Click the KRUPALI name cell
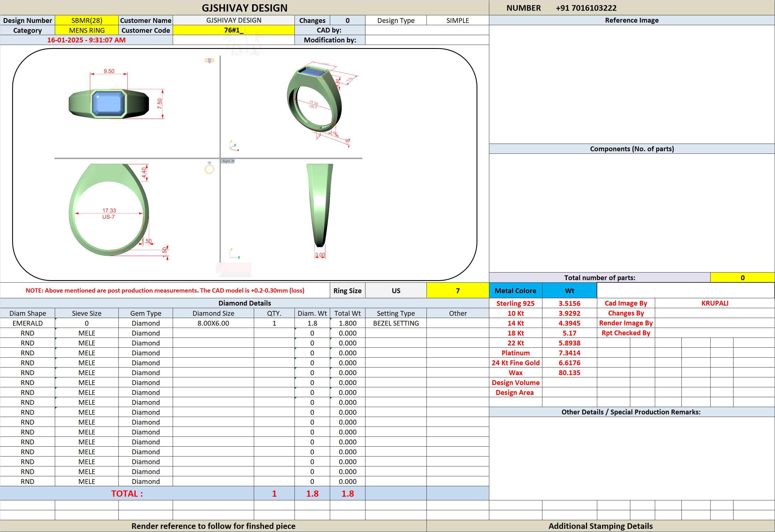The width and height of the screenshot is (775, 532). tap(715, 303)
